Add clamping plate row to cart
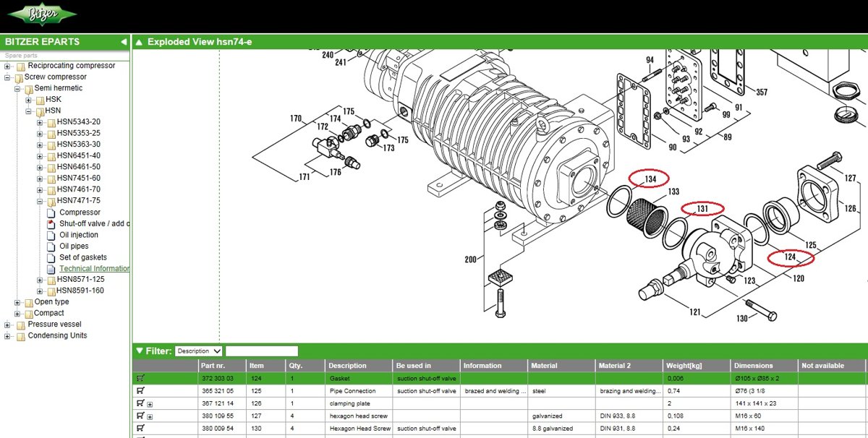Screen dimensions: 868x438 (140, 403)
